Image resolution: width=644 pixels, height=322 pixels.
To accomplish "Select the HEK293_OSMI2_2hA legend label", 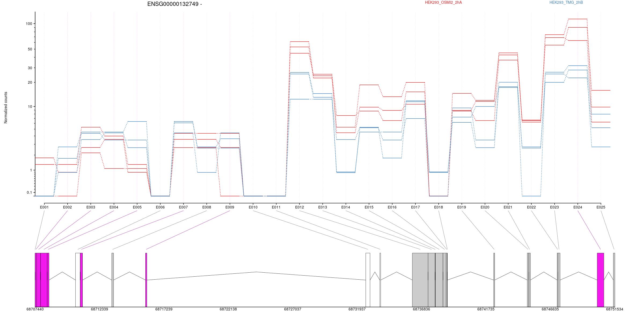I will (x=443, y=2).
